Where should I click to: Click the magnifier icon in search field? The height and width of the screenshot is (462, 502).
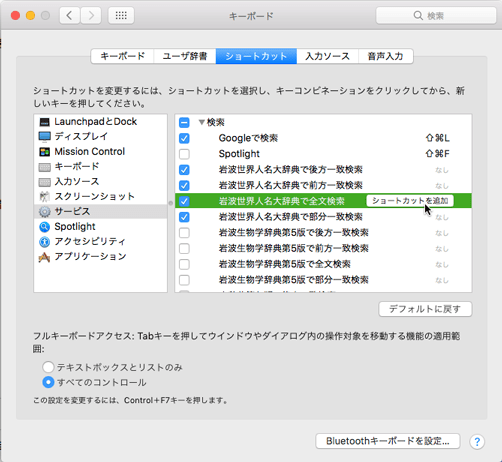418,16
